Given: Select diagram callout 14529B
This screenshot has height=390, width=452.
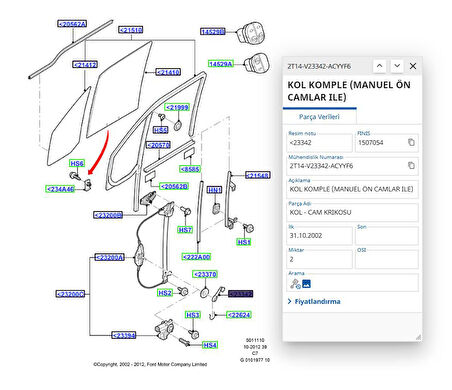Looking at the screenshot, I should coord(213,31).
